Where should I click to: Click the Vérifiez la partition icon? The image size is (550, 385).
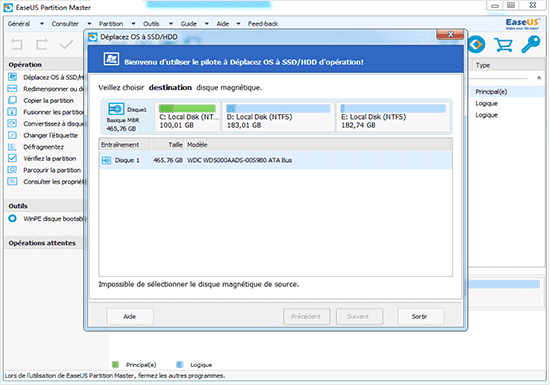click(12, 158)
